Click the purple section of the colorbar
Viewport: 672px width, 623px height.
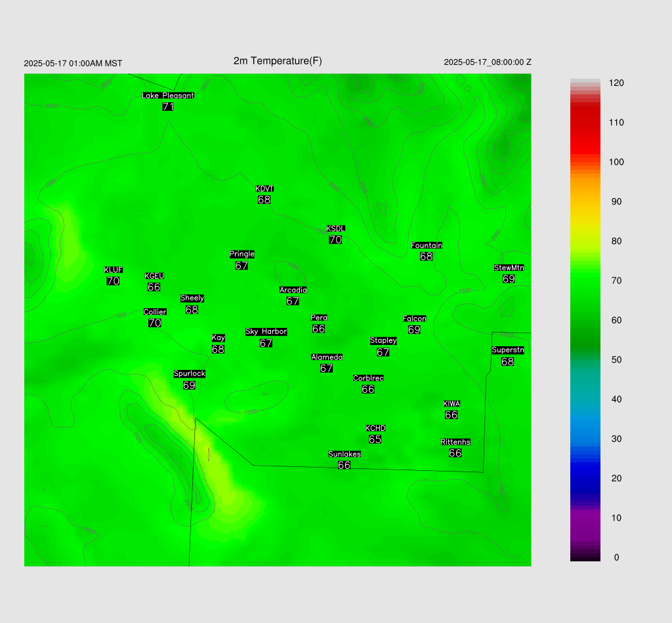[585, 525]
